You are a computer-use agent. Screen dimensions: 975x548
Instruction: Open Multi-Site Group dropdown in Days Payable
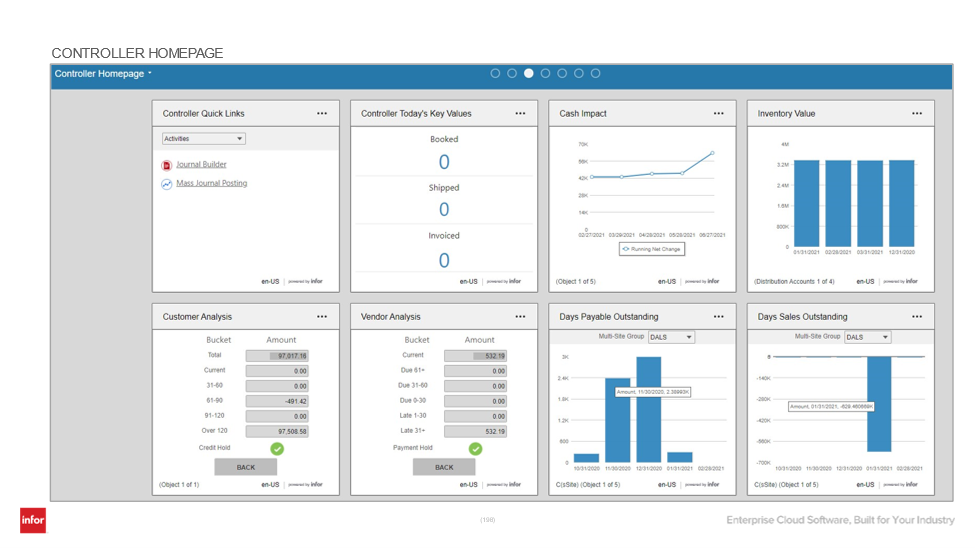(x=672, y=337)
